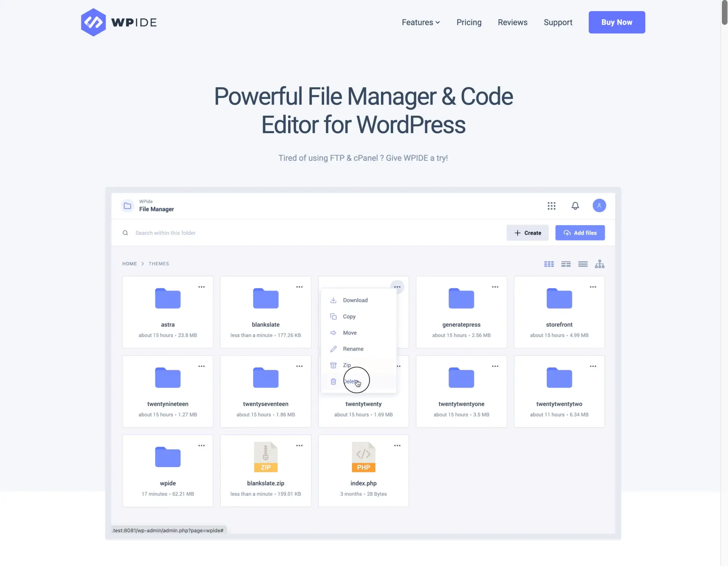Select Rename from context menu
The image size is (728, 566).
353,348
